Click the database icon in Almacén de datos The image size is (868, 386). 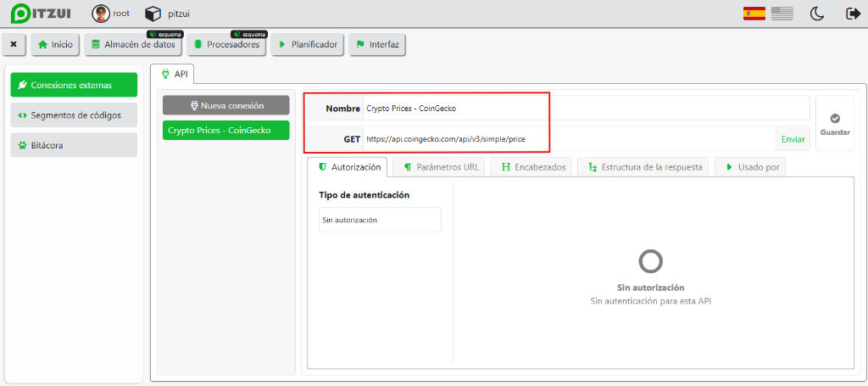[96, 45]
